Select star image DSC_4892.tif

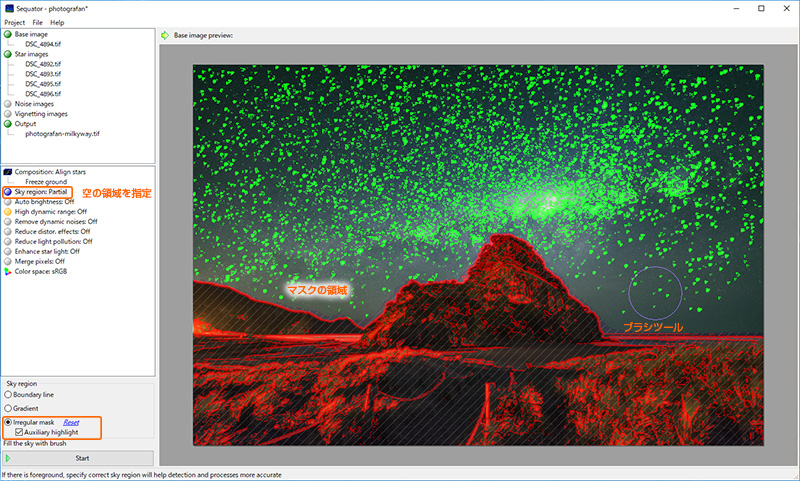(43, 64)
